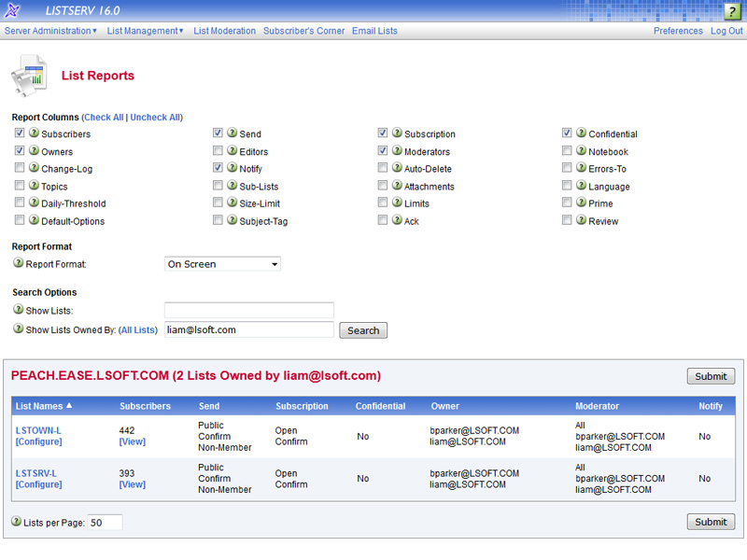
Task: Click the All Lists link
Action: tap(137, 330)
